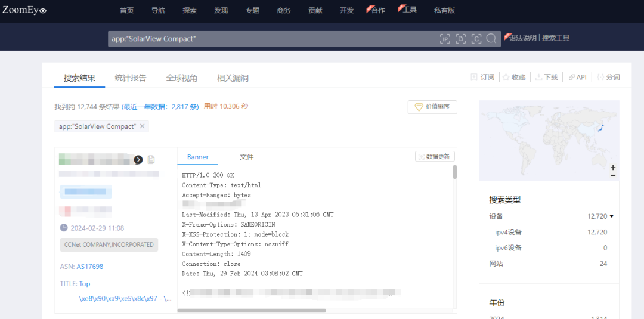Zoom out on the world map

613,175
